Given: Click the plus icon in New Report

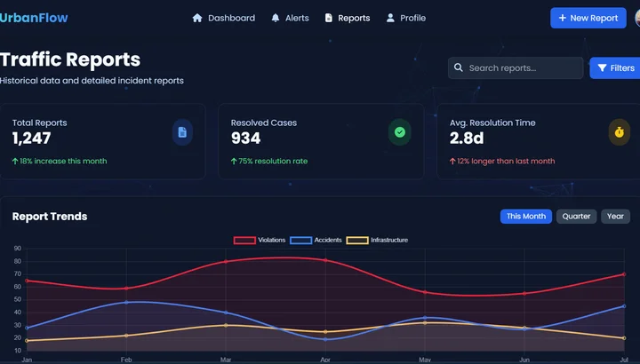Looking at the screenshot, I should (563, 18).
